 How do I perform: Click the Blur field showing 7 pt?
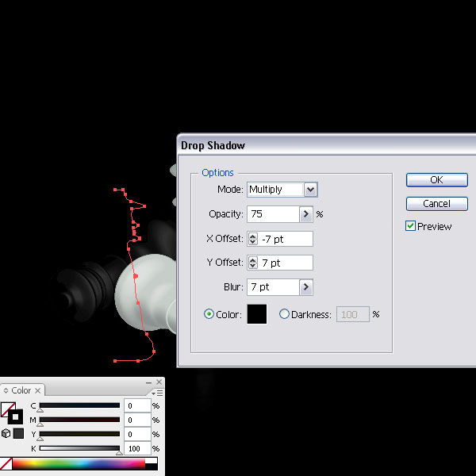coord(273,287)
